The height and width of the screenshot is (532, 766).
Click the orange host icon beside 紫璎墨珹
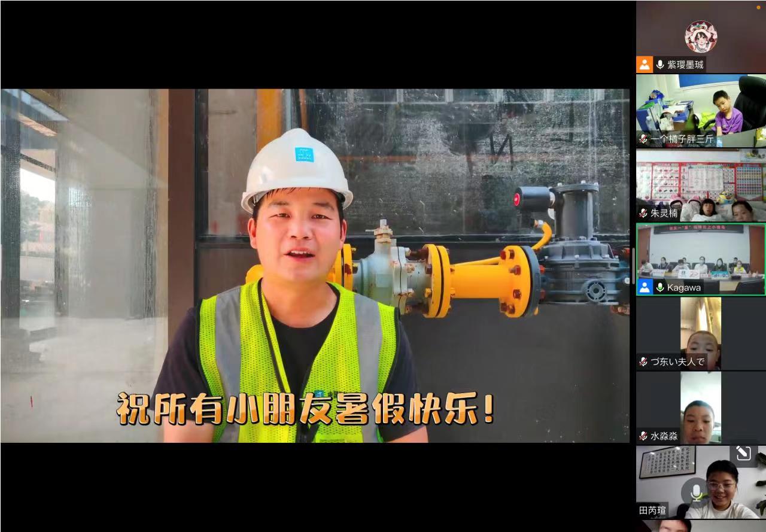(645, 65)
